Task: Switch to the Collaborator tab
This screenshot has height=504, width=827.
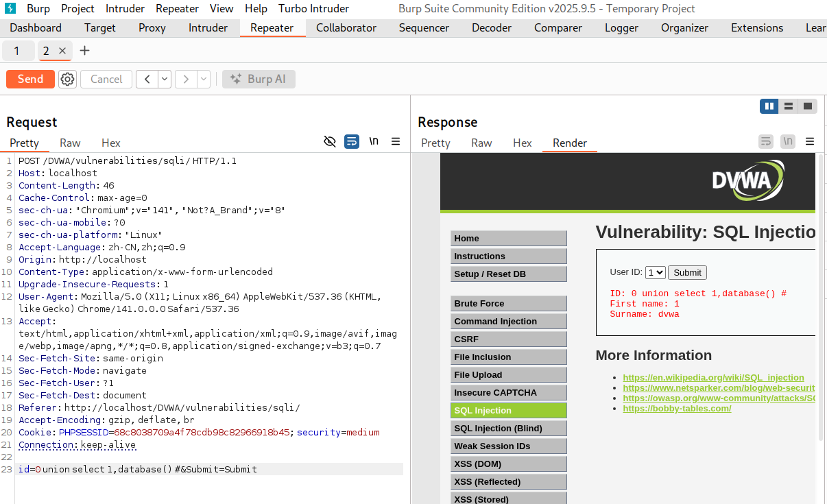Action: [x=346, y=28]
